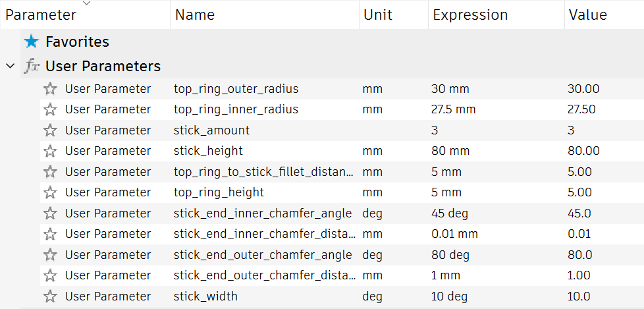Click the Unit column header
Image resolution: width=644 pixels, height=309 pixels.
pyautogui.click(x=378, y=15)
